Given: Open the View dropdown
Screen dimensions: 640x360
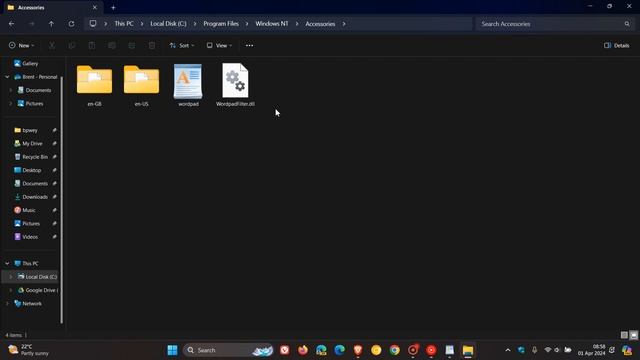Looking at the screenshot, I should click(219, 45).
